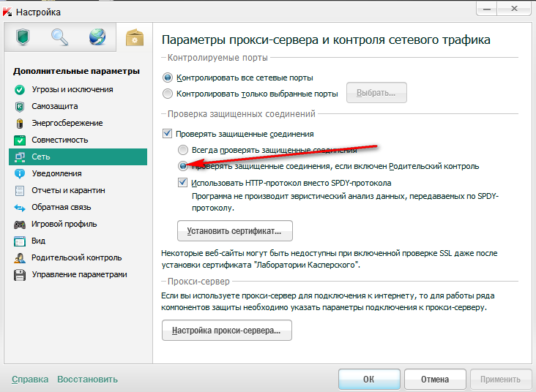Confirm settings with OK button
Viewport: 536px width, 392px height.
click(x=369, y=380)
